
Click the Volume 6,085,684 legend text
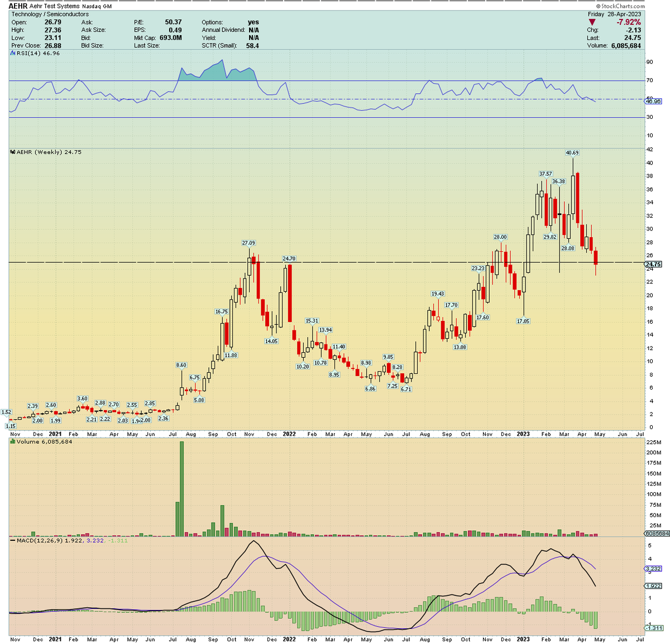click(x=45, y=441)
